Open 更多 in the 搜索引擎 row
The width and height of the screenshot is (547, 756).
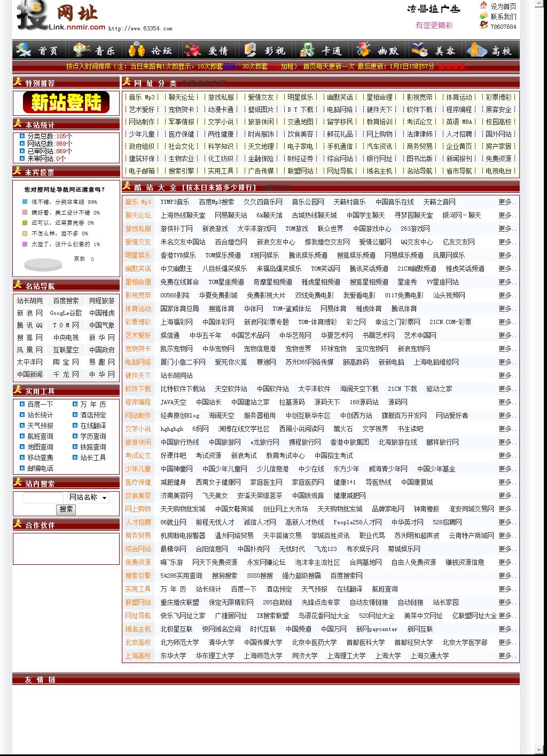(507, 576)
